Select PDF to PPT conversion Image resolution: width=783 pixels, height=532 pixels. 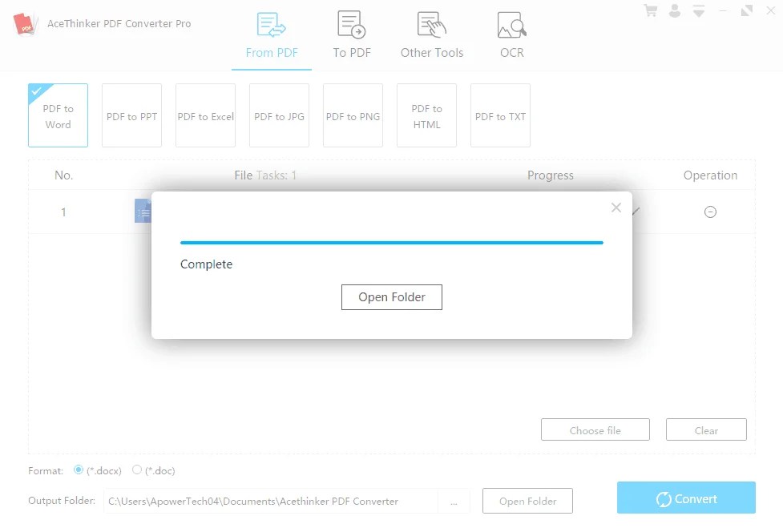131,115
